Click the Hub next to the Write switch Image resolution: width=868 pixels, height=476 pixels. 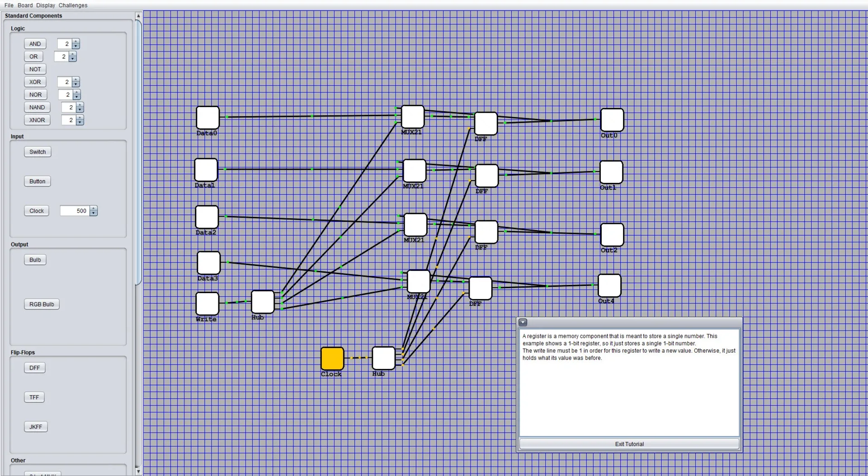pos(263,302)
